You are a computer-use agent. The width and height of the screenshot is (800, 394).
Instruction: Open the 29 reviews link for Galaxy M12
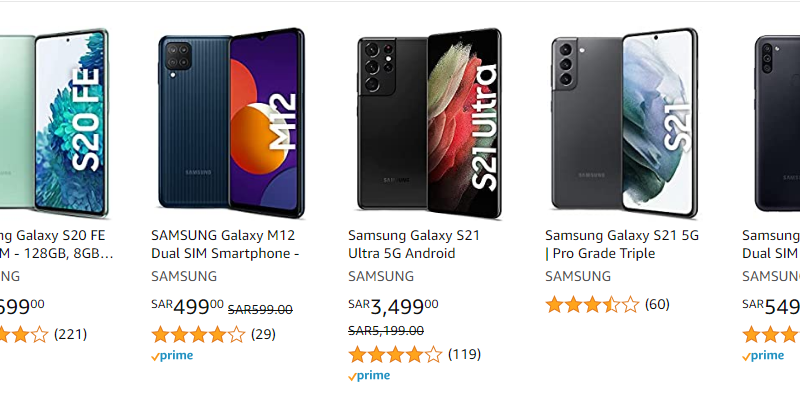(x=263, y=335)
